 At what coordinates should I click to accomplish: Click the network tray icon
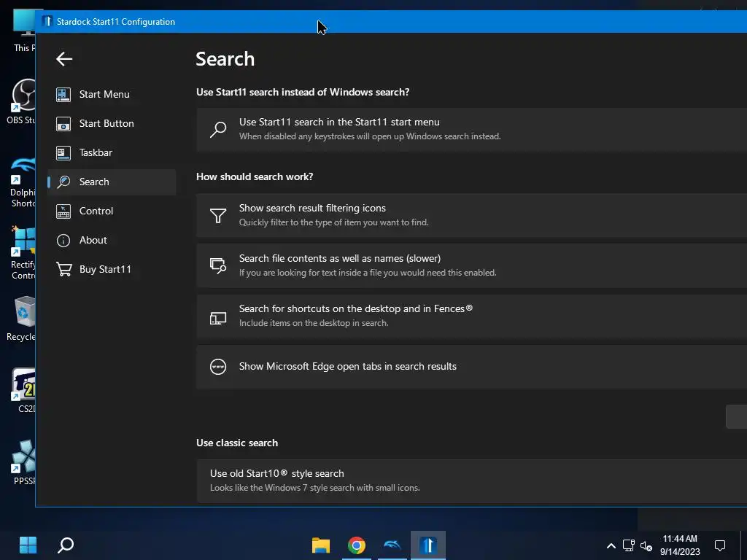tap(629, 545)
